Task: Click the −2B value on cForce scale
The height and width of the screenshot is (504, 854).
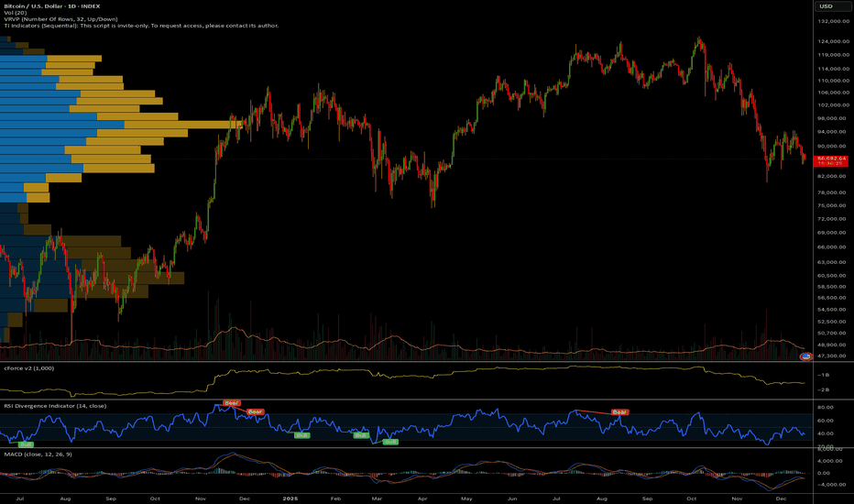Action: coord(823,389)
